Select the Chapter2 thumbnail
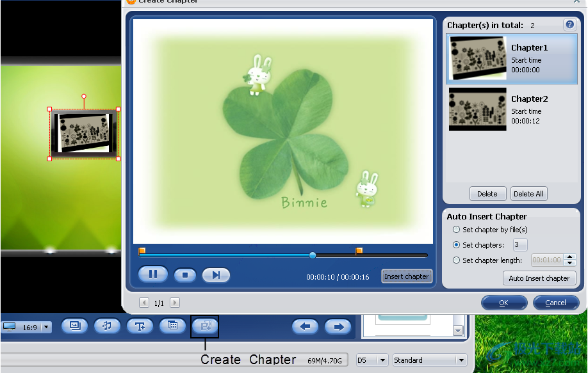588x373 pixels. pos(478,109)
